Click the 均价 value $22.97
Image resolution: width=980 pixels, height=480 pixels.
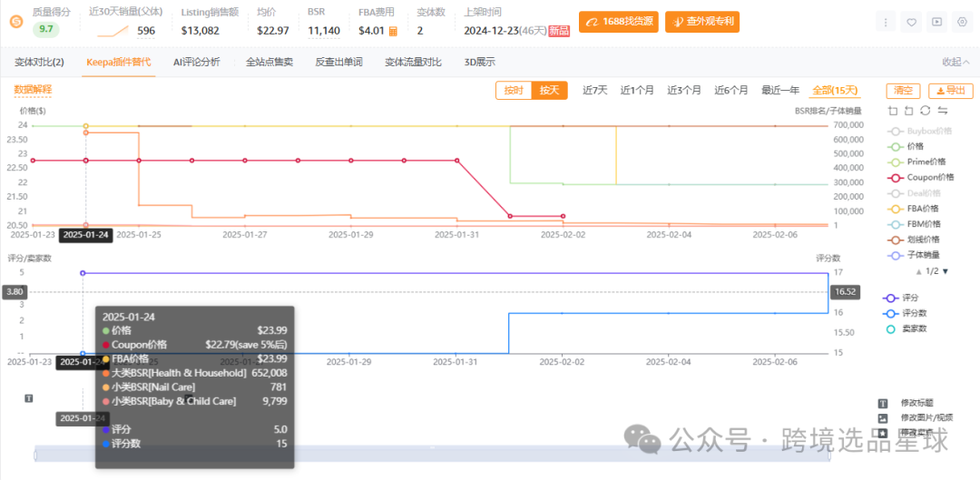(272, 30)
